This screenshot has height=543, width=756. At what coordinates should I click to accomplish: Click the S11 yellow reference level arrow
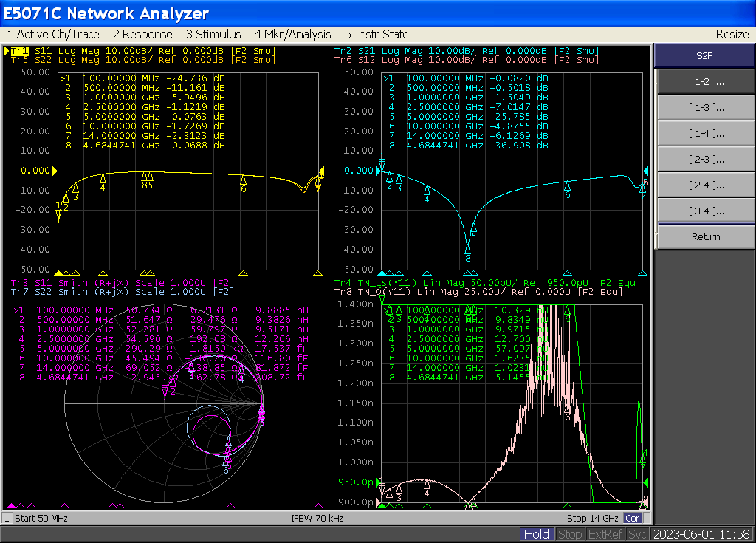[55, 171]
